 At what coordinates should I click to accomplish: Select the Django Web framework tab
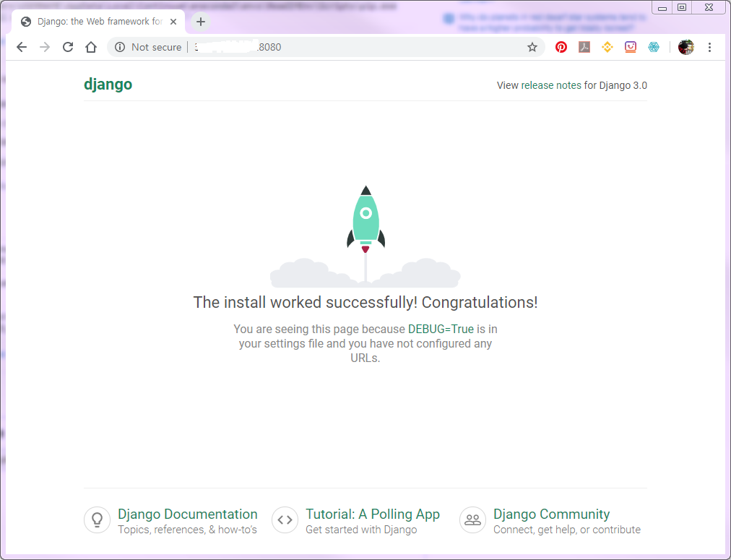(x=98, y=22)
